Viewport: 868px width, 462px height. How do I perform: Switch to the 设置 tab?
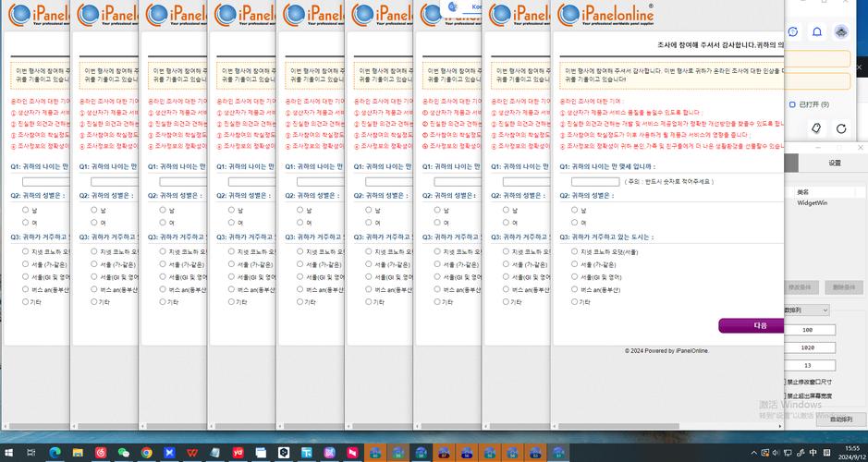(x=834, y=163)
